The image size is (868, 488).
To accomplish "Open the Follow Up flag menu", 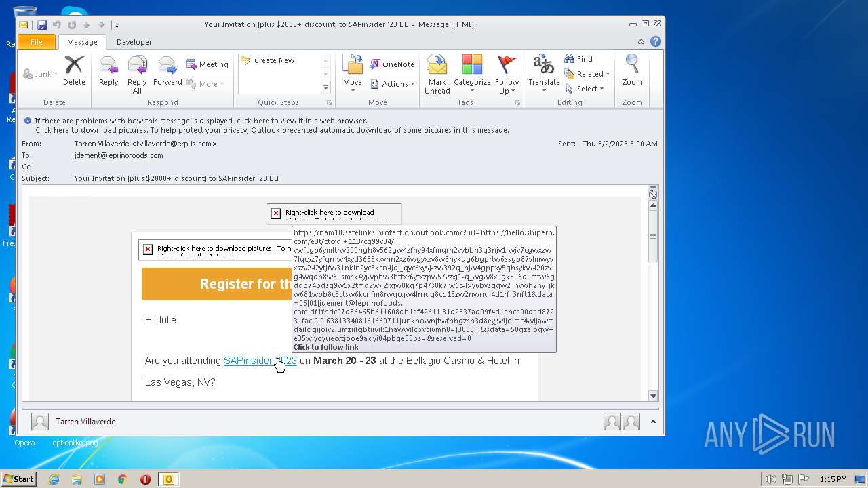I will (507, 75).
